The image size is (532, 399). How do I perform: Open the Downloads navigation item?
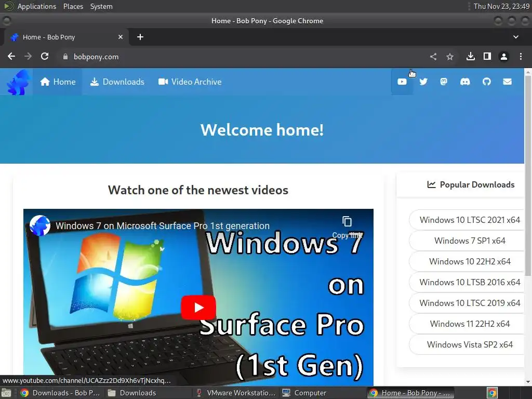(x=117, y=82)
